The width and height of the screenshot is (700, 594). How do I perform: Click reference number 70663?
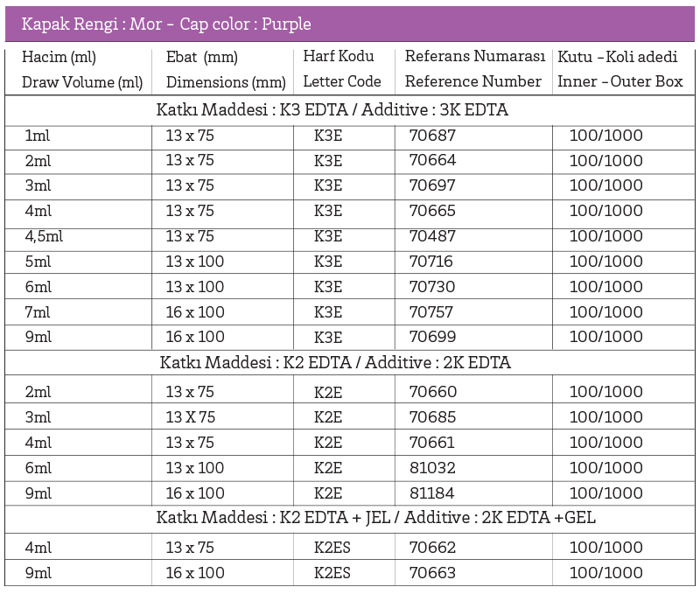tap(432, 573)
